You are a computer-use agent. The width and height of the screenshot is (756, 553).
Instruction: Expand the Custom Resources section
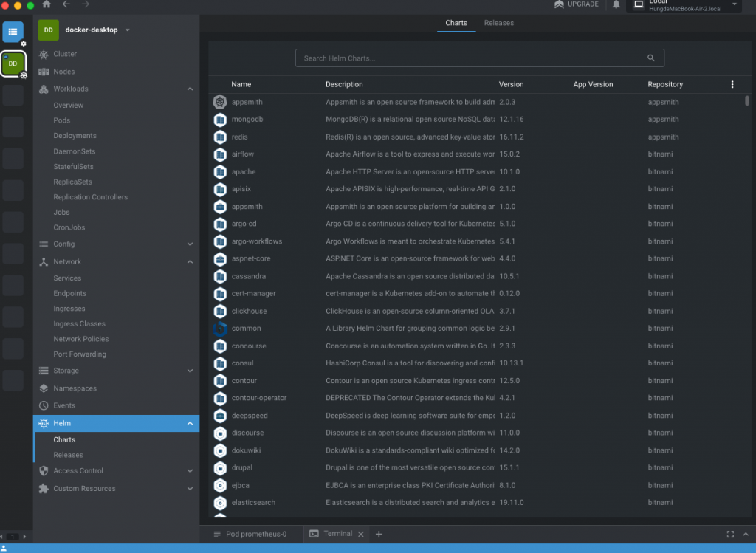tap(190, 488)
